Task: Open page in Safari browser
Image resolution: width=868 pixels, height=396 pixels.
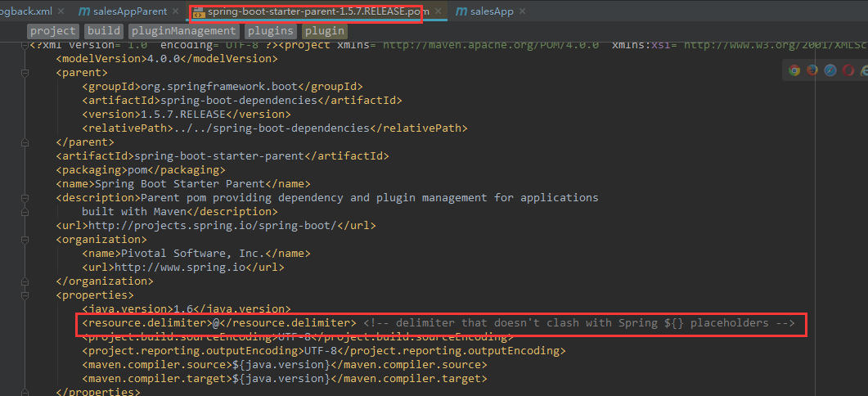Action: (830, 70)
